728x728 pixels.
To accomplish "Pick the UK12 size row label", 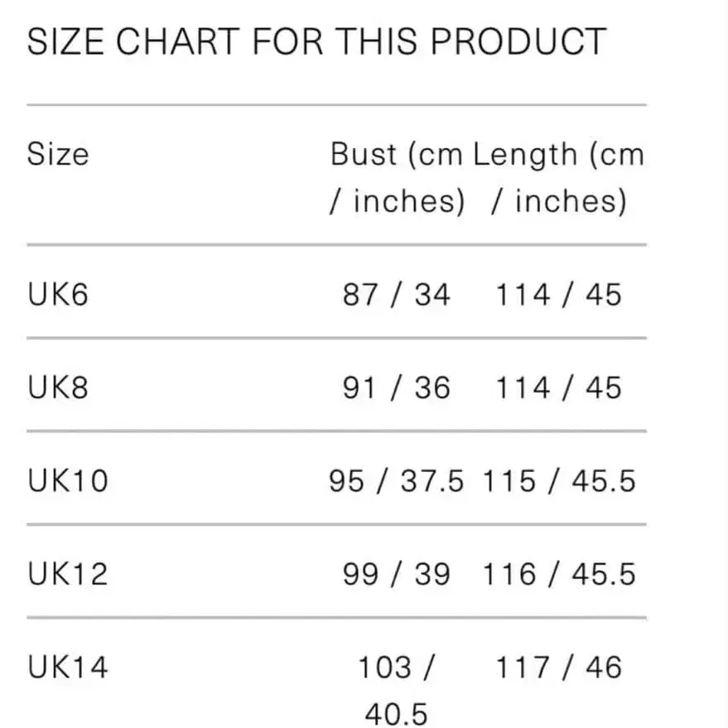I will (68, 574).
